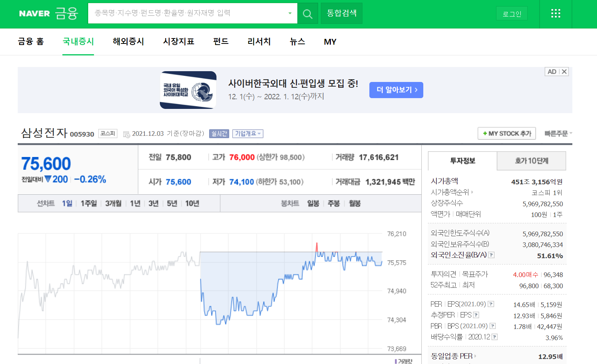The width and height of the screenshot is (597, 364).
Task: Click the 삼성전자 stock name heading
Action: point(44,133)
